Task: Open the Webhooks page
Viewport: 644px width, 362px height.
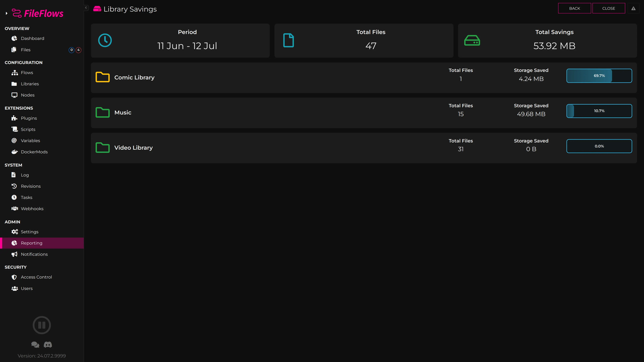Action: [42, 209]
